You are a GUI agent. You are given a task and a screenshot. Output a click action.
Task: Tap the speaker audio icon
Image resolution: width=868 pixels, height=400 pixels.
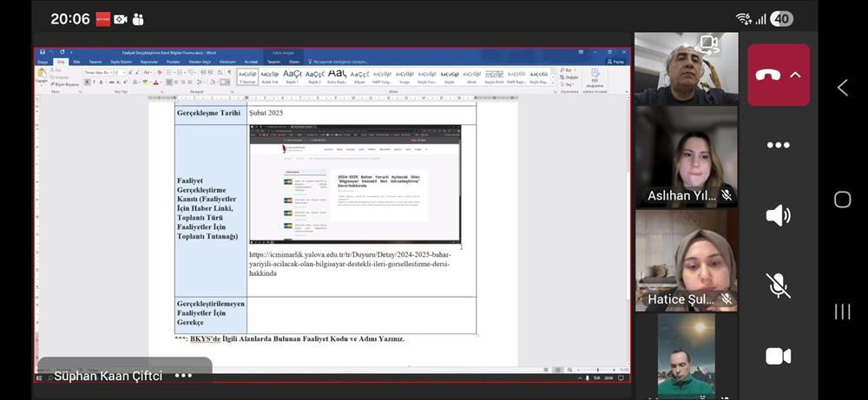pos(778,215)
